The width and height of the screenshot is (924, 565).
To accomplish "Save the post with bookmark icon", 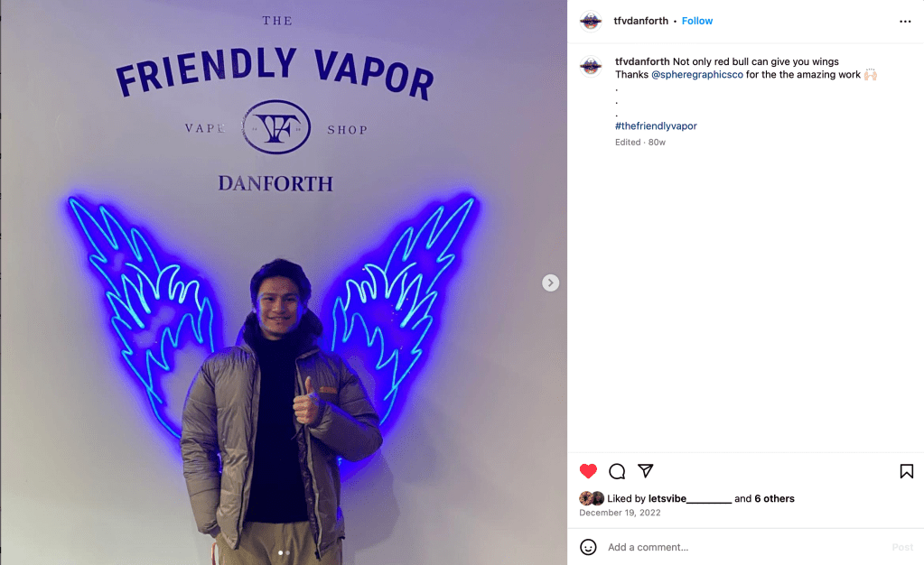I will pos(906,471).
